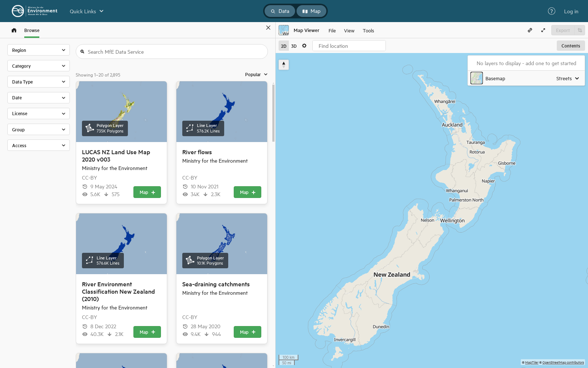The width and height of the screenshot is (588, 368).
Task: Add River flows layer to map
Action: 247,192
